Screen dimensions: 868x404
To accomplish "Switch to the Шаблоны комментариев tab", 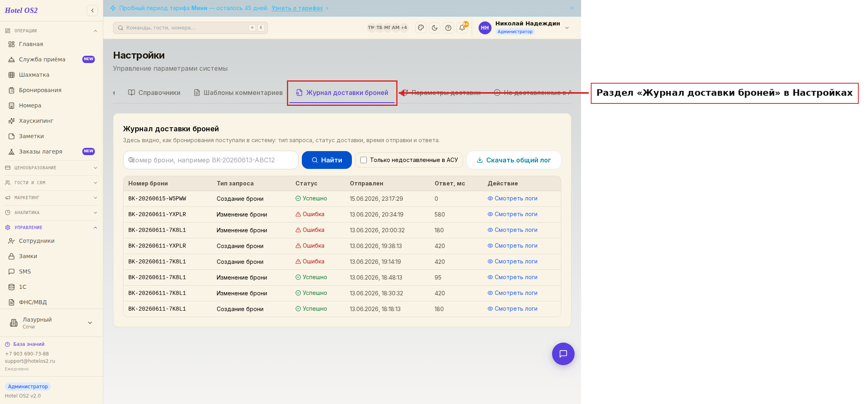I will click(238, 93).
